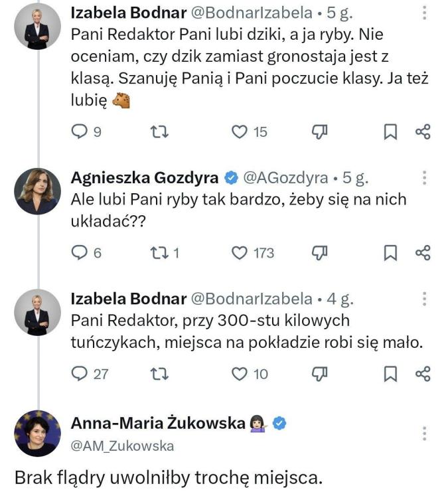Open the @AGozdyra profile handle

(x=285, y=178)
